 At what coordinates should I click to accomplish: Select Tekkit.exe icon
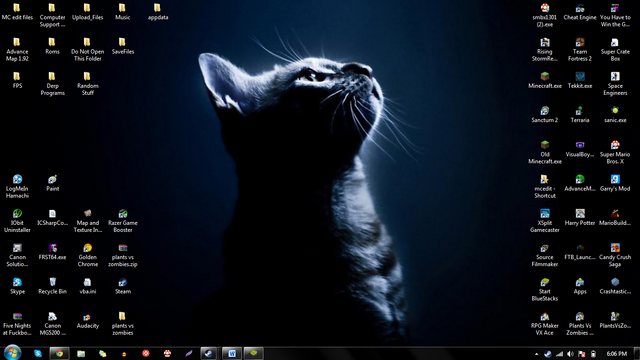pyautogui.click(x=580, y=80)
